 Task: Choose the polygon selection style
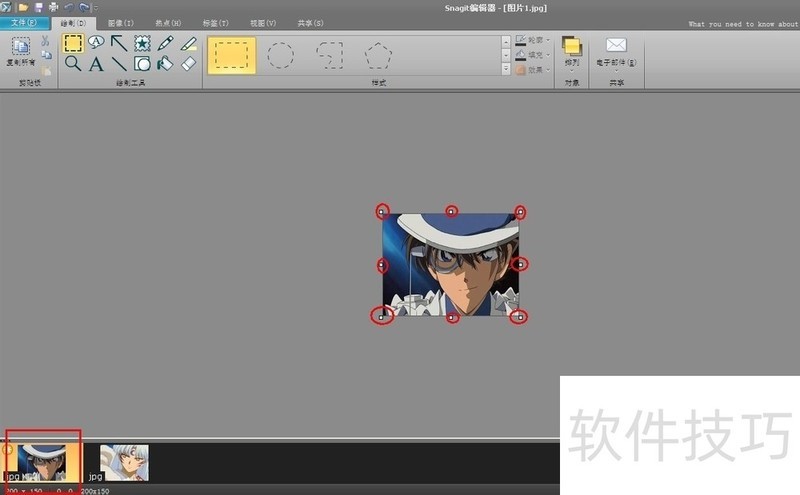(x=379, y=55)
